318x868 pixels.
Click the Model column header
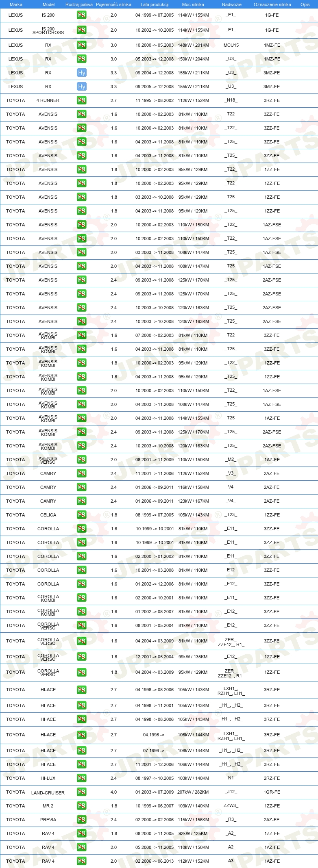click(48, 4)
